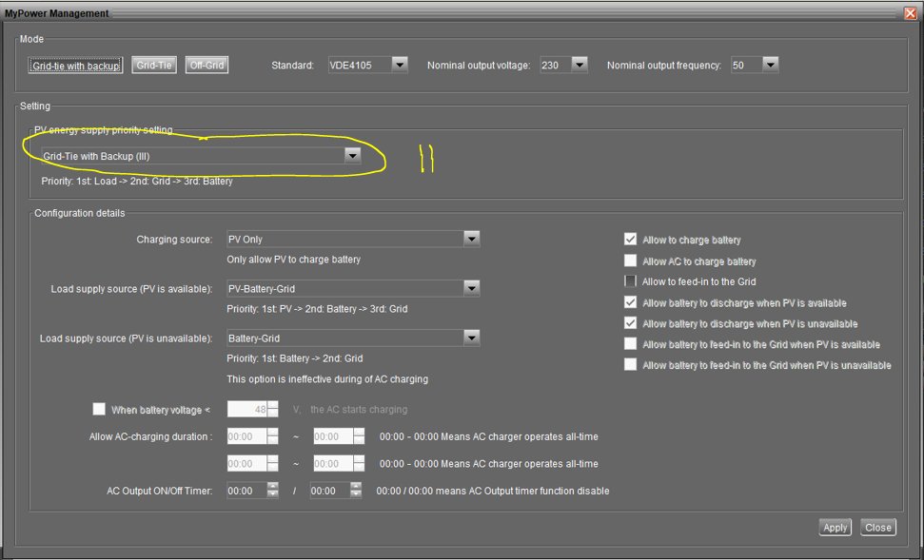Switch to Off-Grid mode
The image size is (924, 560).
(206, 66)
